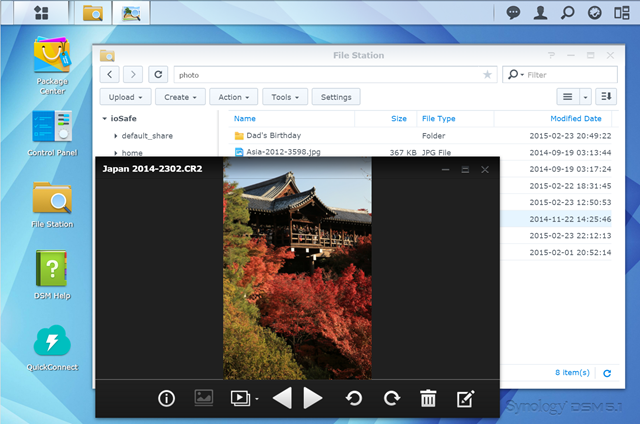The image size is (640, 424).
Task: Show the previous photo
Action: (282, 398)
